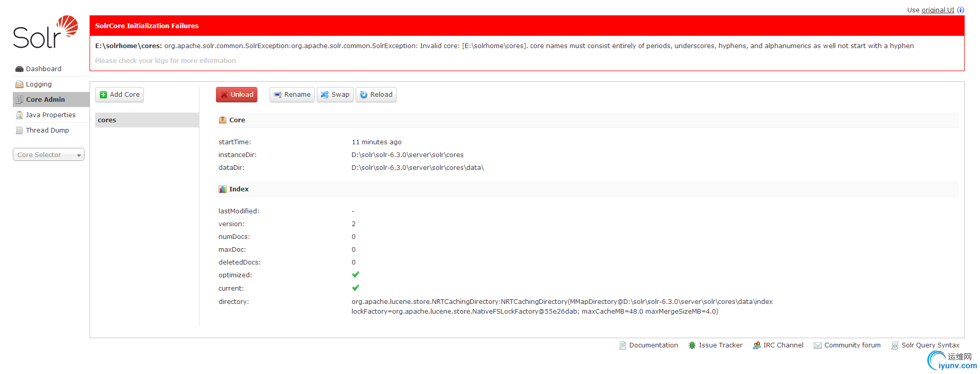Screen dimensions: 980x374
Task: Click the Solr Query Syntax icon
Action: click(895, 345)
